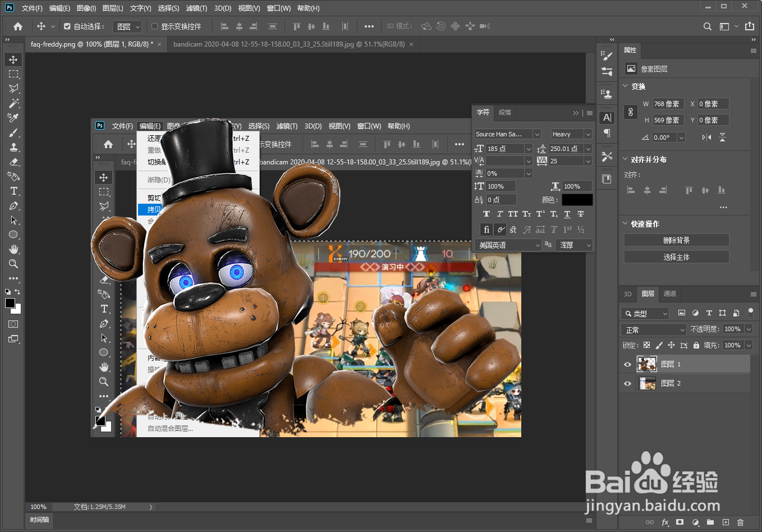Open the 不透明度 opacity dropdown arrow

[x=749, y=329]
